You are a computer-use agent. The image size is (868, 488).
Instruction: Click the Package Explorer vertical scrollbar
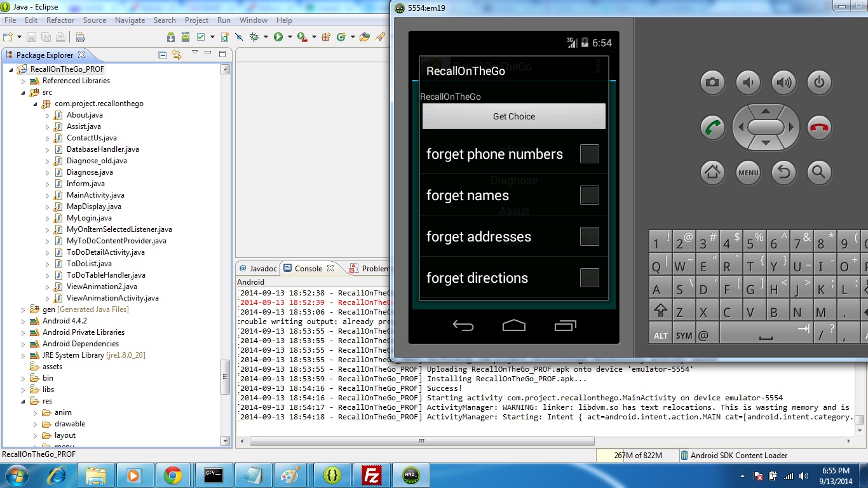226,378
